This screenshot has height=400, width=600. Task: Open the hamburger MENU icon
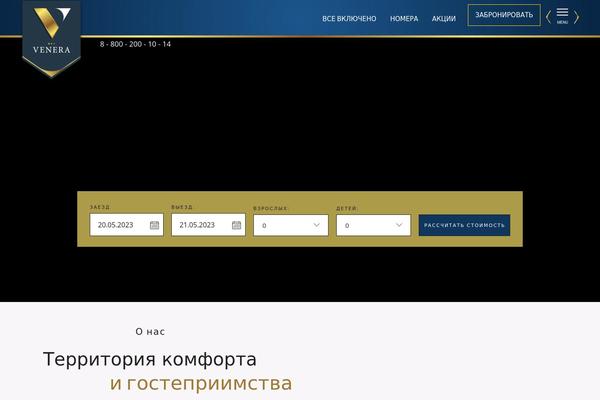562,16
